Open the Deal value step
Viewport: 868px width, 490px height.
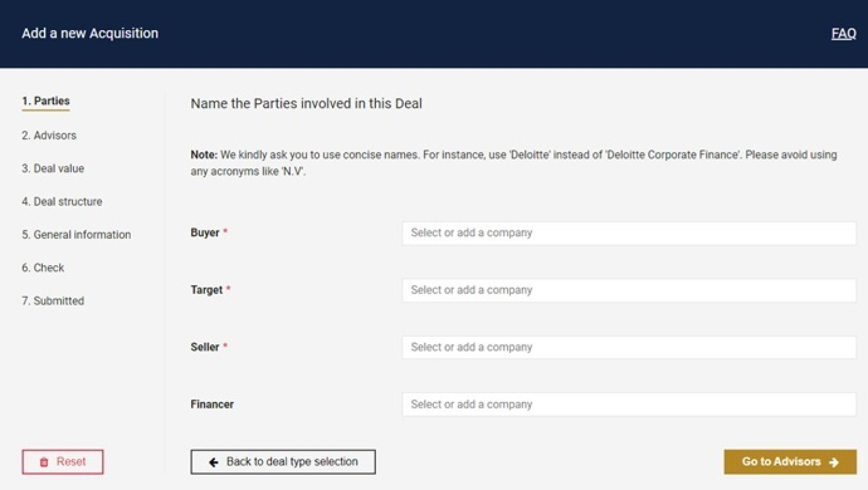[53, 169]
